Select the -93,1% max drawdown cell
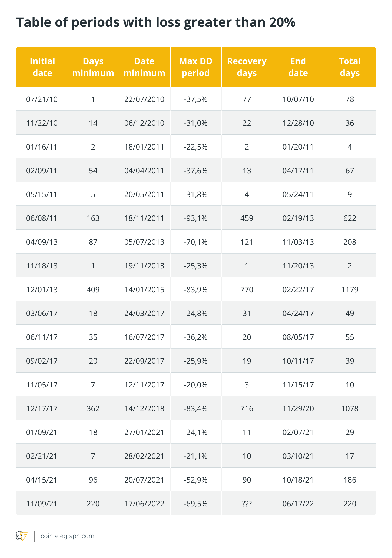 [x=196, y=218]
